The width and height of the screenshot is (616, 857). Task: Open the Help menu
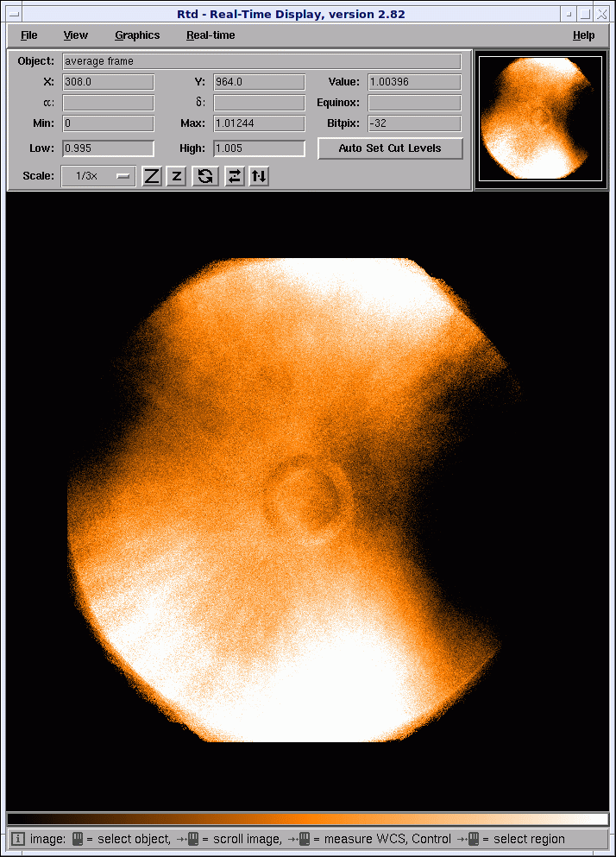point(583,35)
